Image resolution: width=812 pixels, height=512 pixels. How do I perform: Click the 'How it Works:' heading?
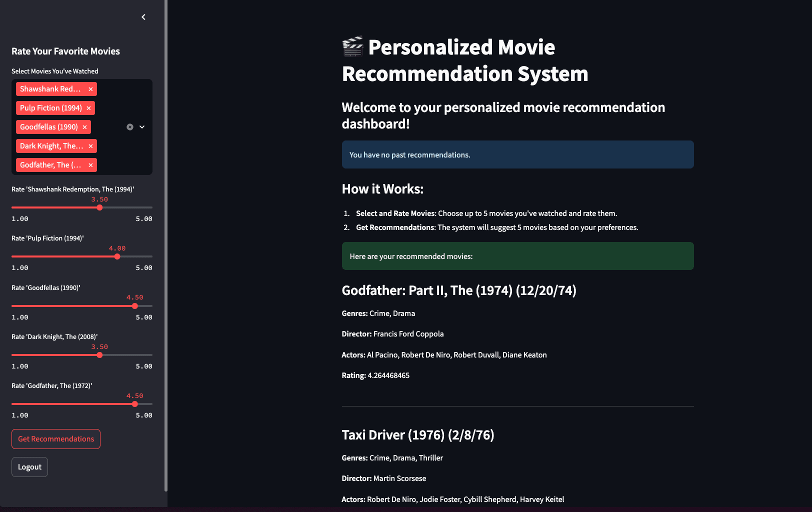pyautogui.click(x=382, y=189)
